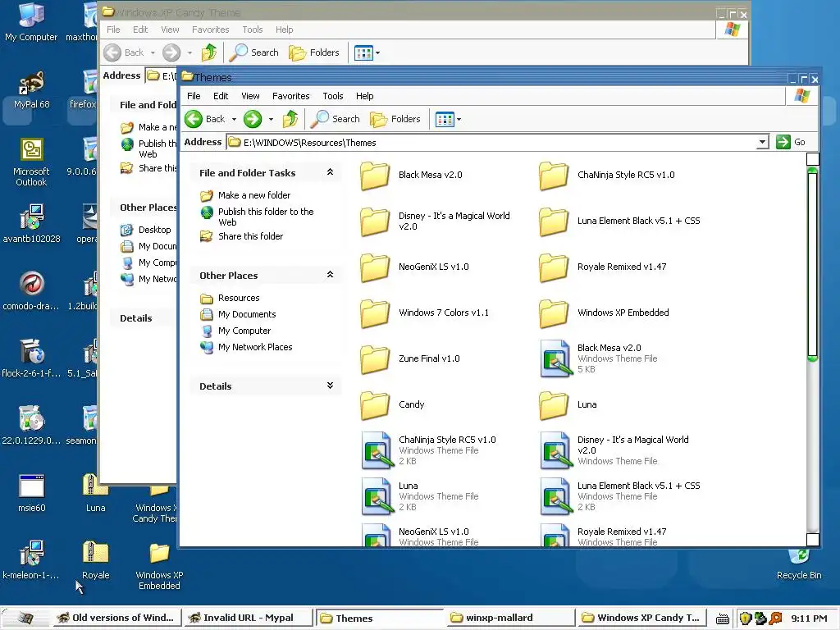Click the keyboard icon in the system tray
The height and width of the screenshot is (630, 840).
click(x=722, y=619)
